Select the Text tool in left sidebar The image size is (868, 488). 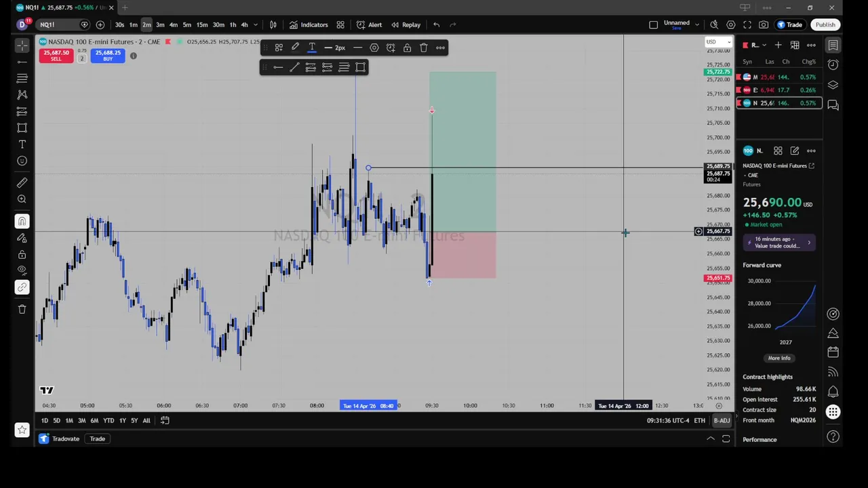pyautogui.click(x=22, y=144)
